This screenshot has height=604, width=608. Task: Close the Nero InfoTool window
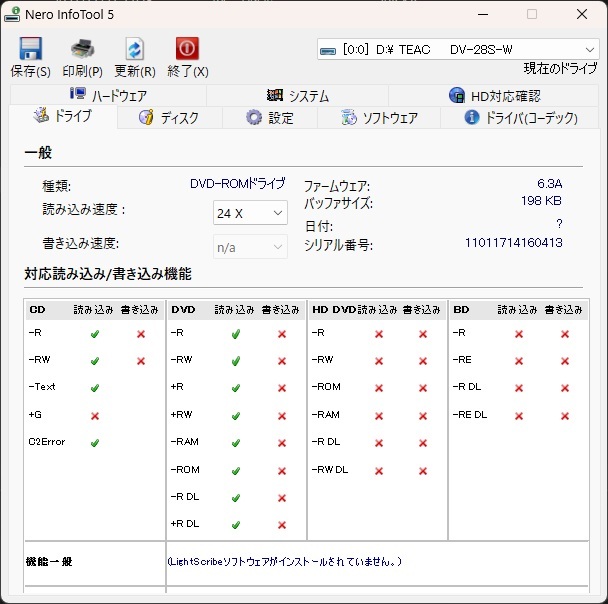pyautogui.click(x=582, y=14)
